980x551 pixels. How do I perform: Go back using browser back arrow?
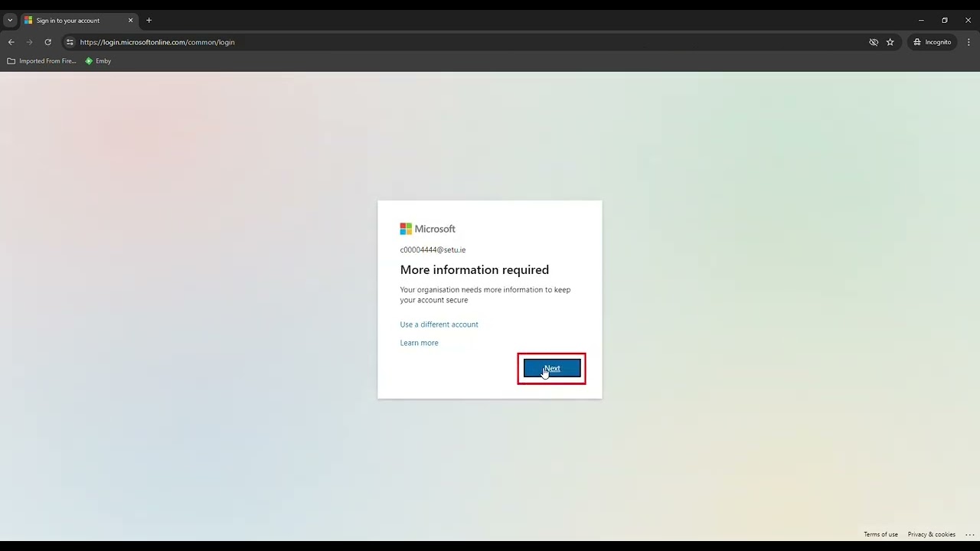(x=11, y=42)
